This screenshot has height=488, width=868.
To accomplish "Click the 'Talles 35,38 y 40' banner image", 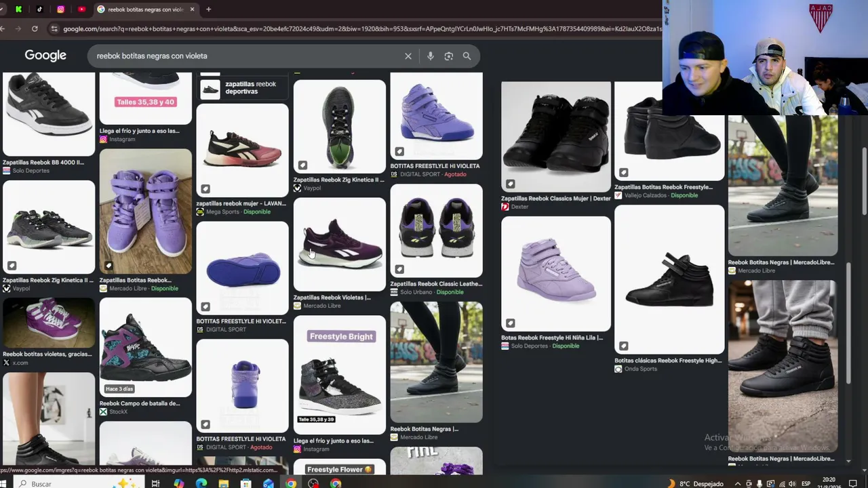I will click(x=145, y=102).
